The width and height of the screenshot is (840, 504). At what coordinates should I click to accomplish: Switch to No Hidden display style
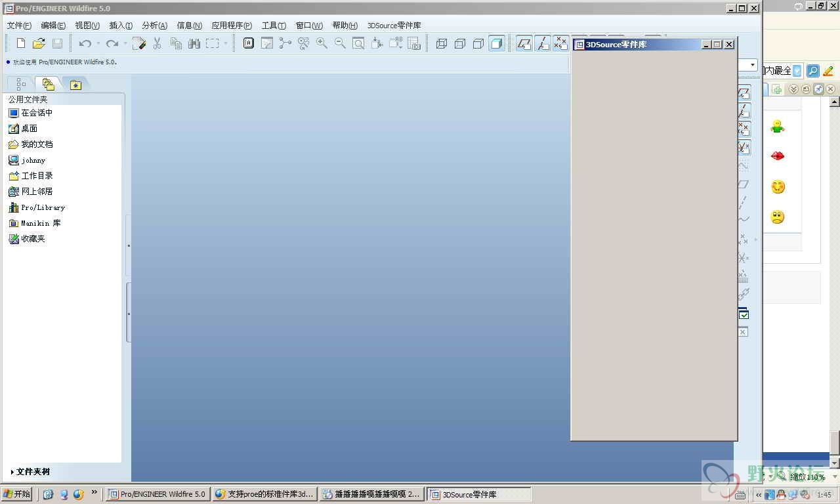[x=478, y=43]
